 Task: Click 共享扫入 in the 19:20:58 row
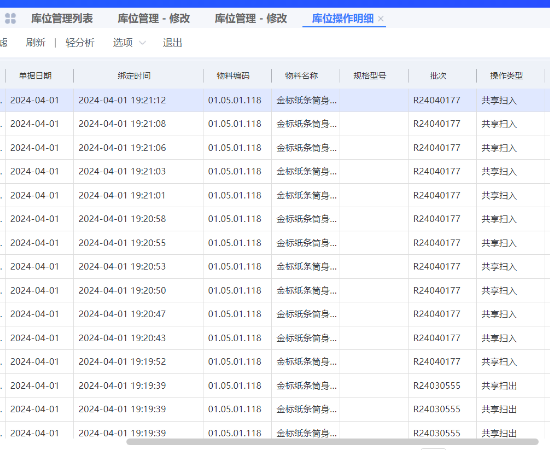[499, 219]
